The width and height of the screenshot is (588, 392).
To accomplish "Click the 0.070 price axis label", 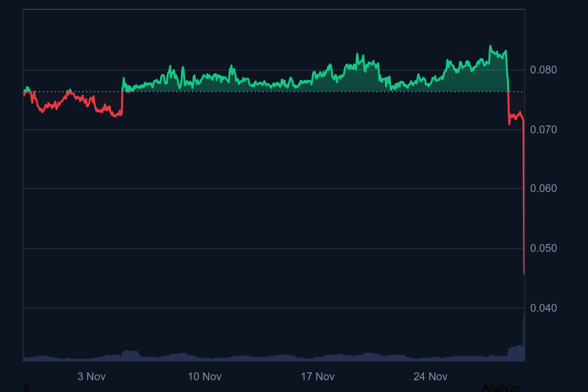I will click(544, 130).
